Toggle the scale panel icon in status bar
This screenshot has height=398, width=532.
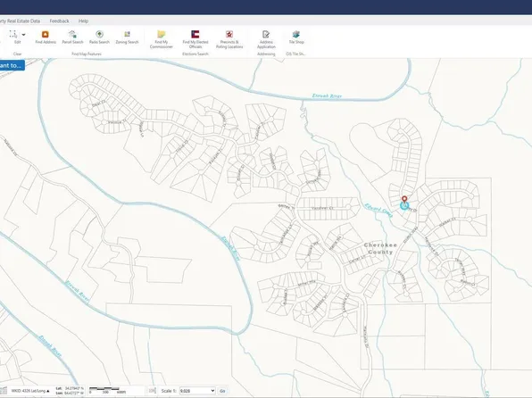152,391
